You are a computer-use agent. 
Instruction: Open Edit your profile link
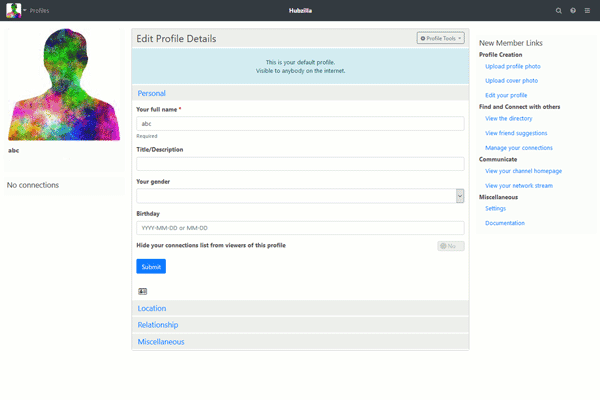506,95
